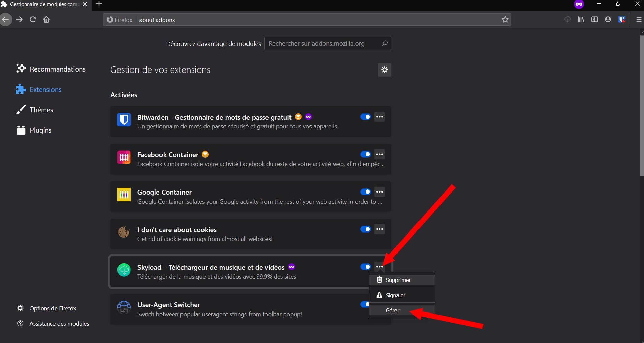This screenshot has height=343, width=644.
Task: Open Bitwarden extension details by its title
Action: point(214,117)
